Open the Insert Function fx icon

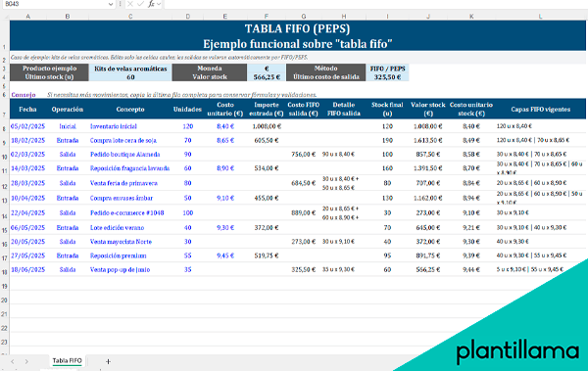pos(151,4)
